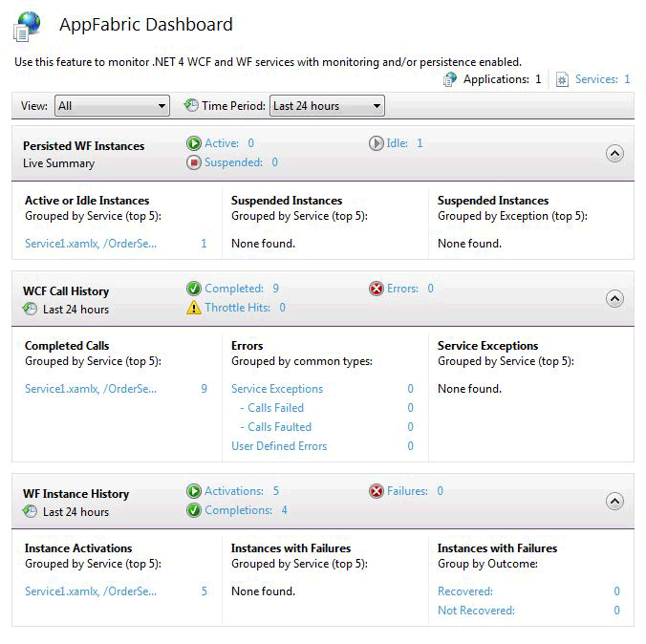Viewport: 646px width, 644px height.
Task: Click the Services gear icon
Action: (562, 80)
